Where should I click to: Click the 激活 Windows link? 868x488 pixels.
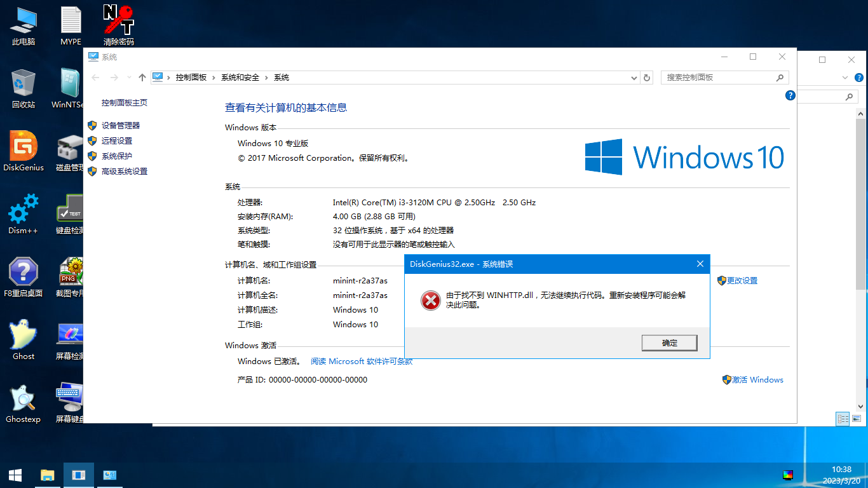(x=757, y=380)
